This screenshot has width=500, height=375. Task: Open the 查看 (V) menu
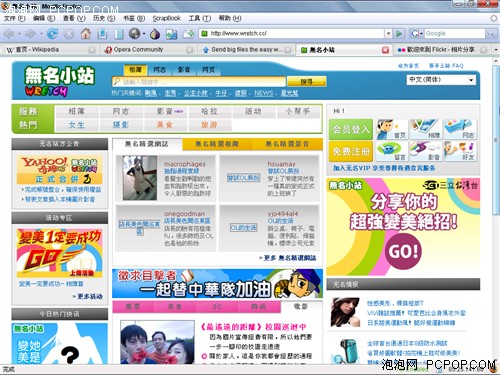coord(74,18)
